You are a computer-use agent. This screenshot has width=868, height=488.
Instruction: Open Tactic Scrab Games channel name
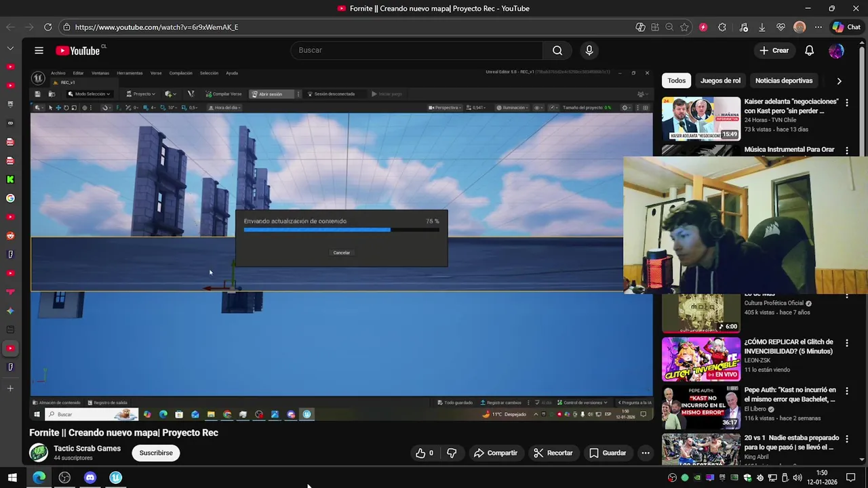coord(87,448)
